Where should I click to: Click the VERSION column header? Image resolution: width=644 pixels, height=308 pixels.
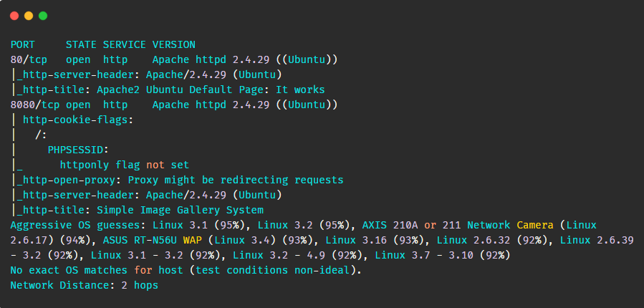point(174,44)
